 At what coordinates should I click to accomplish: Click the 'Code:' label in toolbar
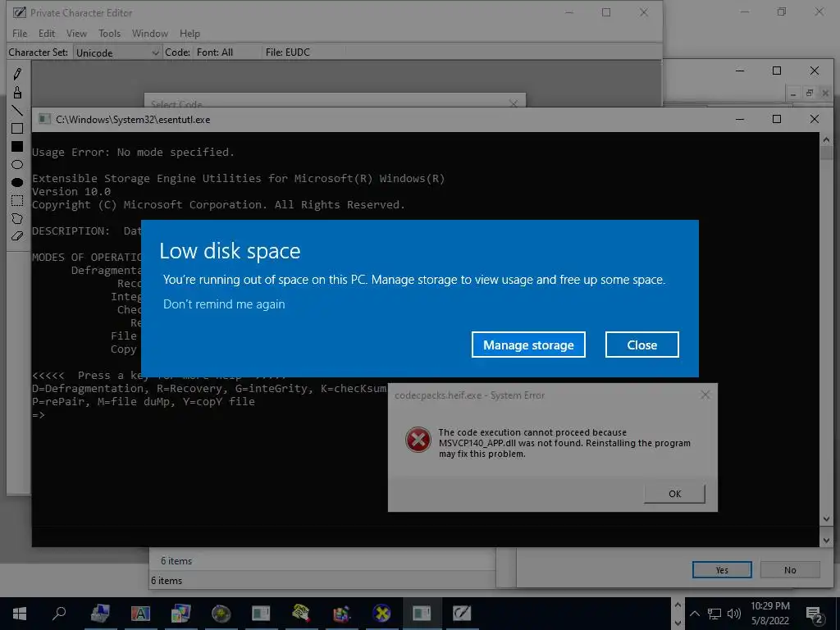click(x=177, y=52)
